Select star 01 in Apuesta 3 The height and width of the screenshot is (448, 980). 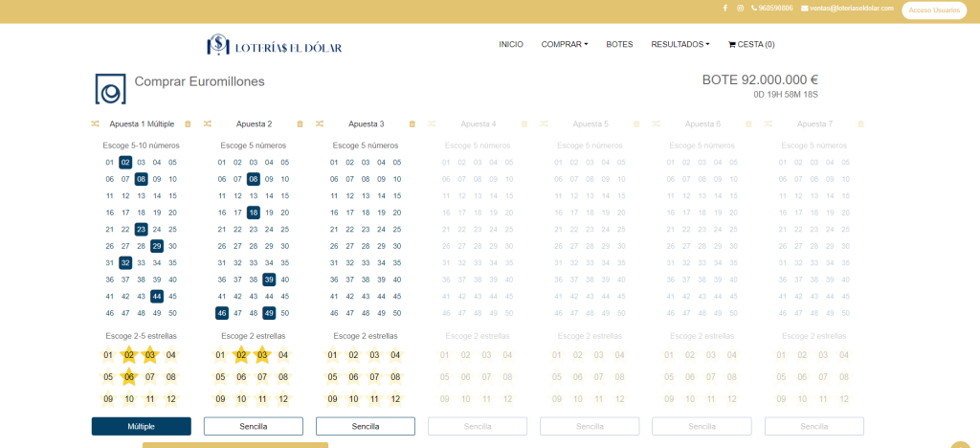tap(332, 355)
